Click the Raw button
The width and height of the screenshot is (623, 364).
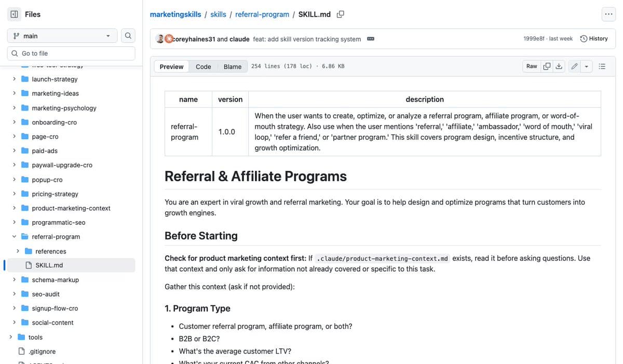(531, 66)
